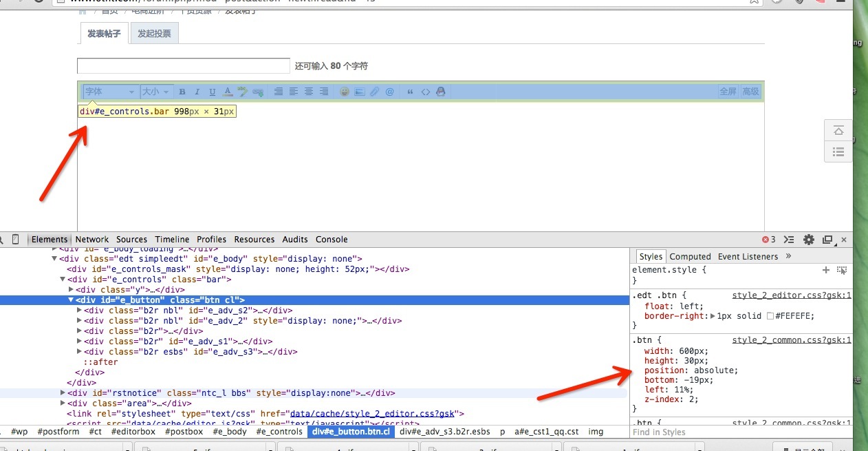This screenshot has height=451, width=868.
Task: Click the #FEFEFE border color swatch
Action: 770,316
